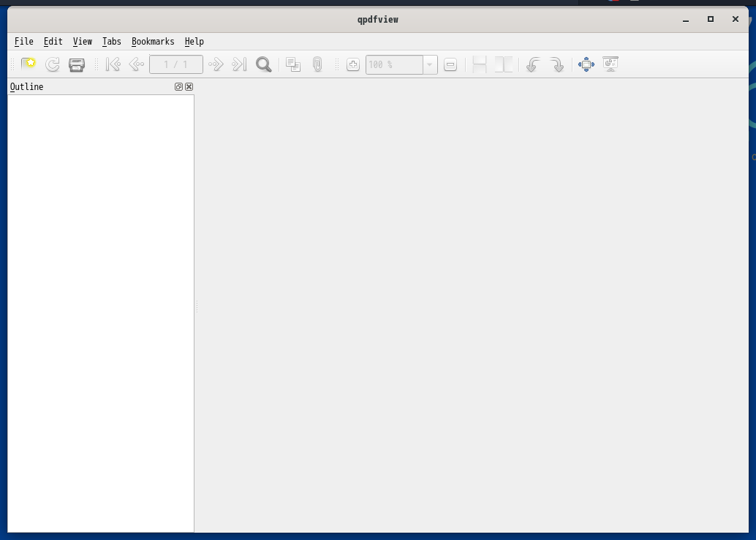Screen dimensions: 756x540
Task: Click the Copy to clipboard mode icon
Action: click(x=293, y=64)
